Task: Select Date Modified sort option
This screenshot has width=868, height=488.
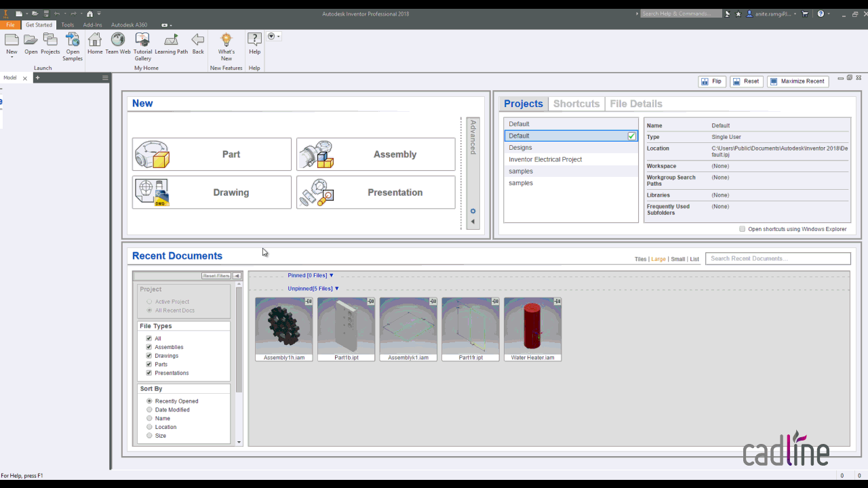Action: coord(149,409)
